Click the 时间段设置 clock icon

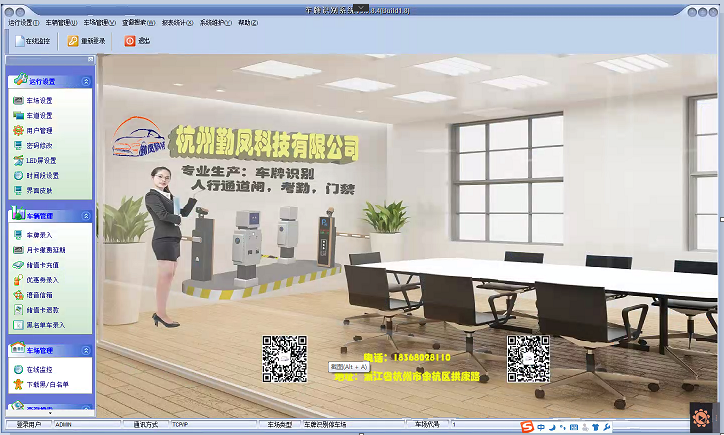[x=18, y=175]
